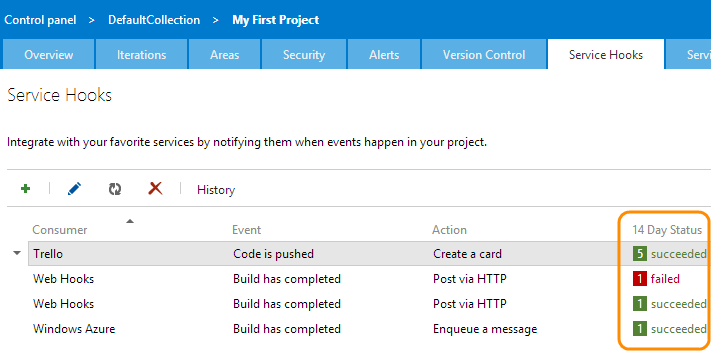
Task: Click the green badge on Windows Azure row
Action: [640, 329]
